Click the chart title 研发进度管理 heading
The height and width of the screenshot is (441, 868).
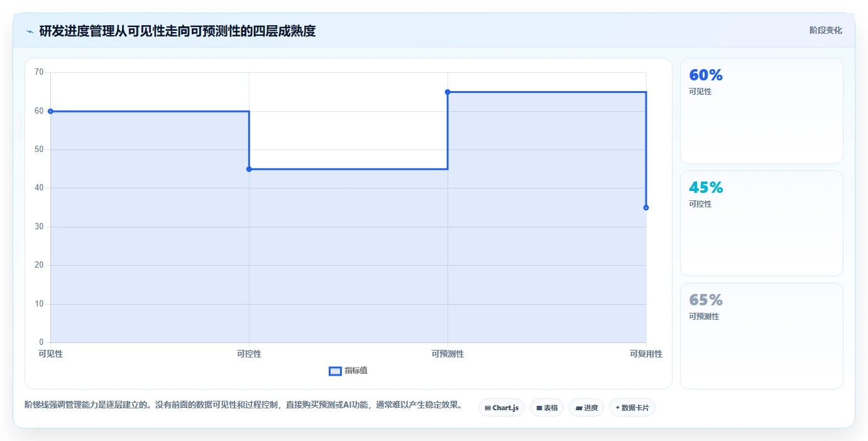point(177,31)
